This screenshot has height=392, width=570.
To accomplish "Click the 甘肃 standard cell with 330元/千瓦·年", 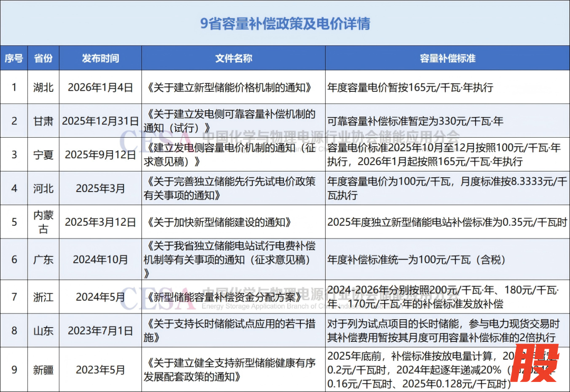I will (x=415, y=121).
